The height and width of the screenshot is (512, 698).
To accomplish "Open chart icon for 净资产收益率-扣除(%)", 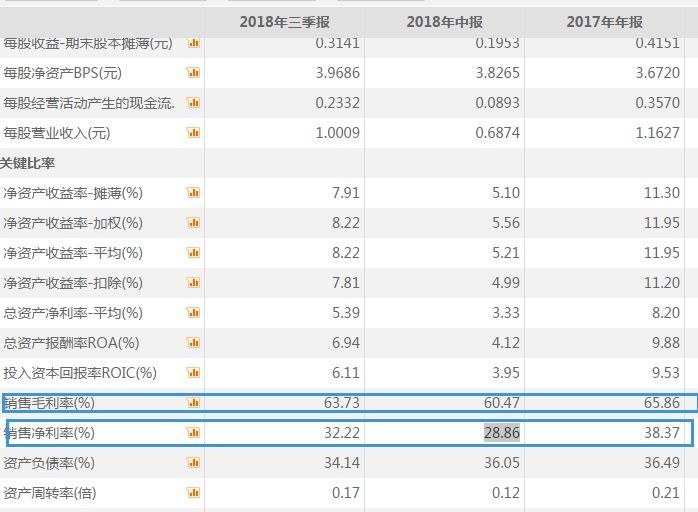I will tap(193, 283).
